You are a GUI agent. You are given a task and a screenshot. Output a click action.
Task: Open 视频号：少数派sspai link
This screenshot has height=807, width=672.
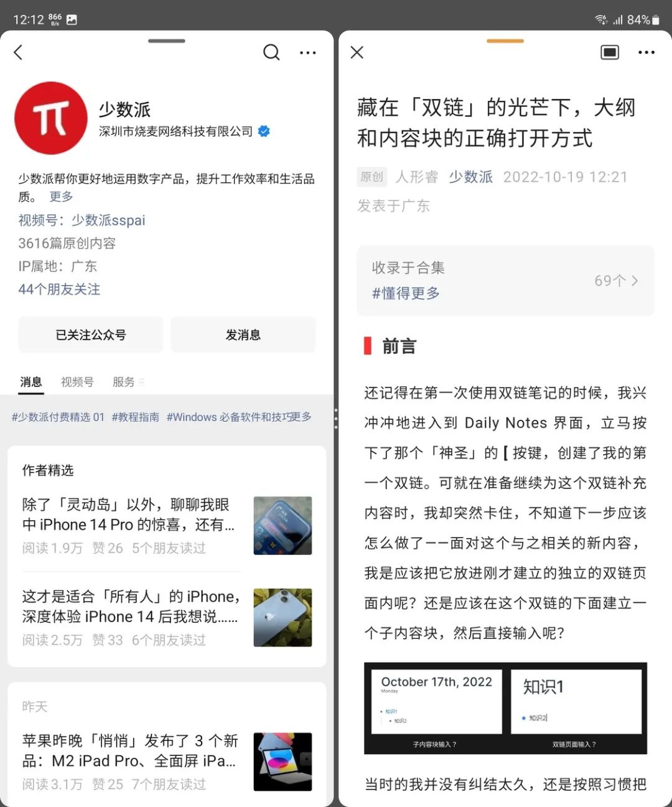(x=82, y=220)
